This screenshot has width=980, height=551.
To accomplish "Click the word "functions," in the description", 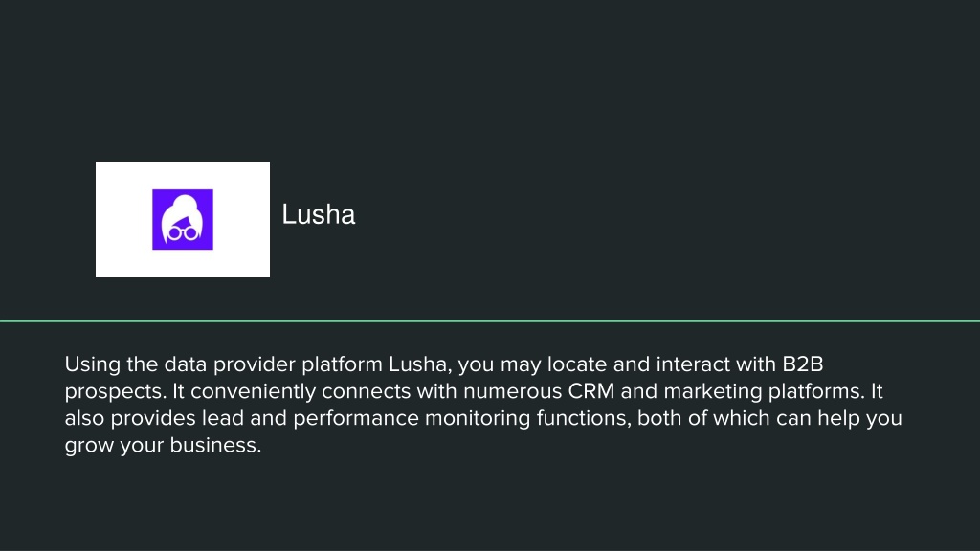I will (584, 418).
